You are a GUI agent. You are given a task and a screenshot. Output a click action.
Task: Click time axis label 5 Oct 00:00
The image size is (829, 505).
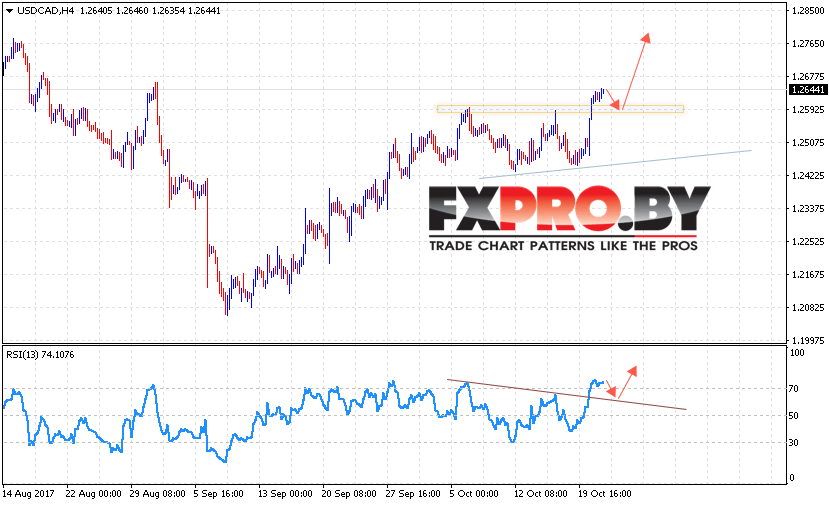click(x=474, y=494)
